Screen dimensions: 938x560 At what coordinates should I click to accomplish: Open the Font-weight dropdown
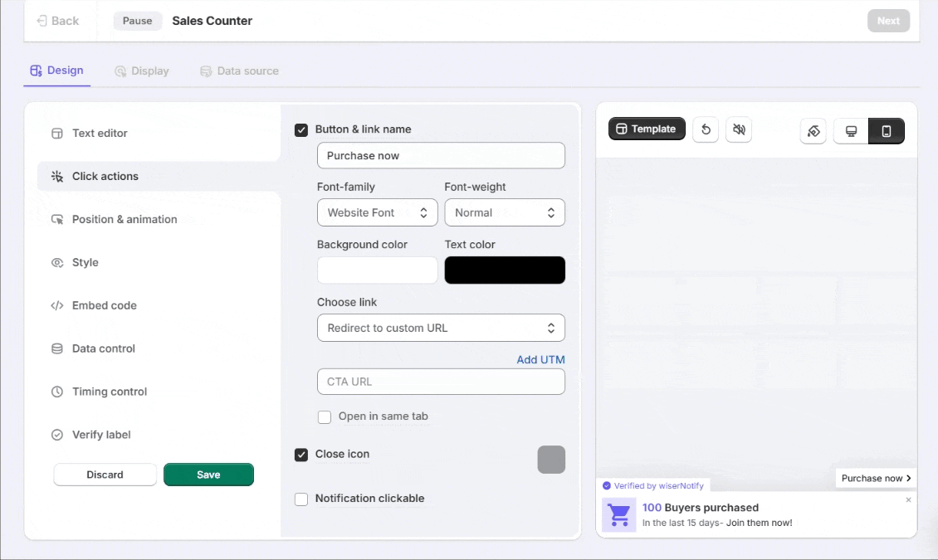[x=505, y=212]
